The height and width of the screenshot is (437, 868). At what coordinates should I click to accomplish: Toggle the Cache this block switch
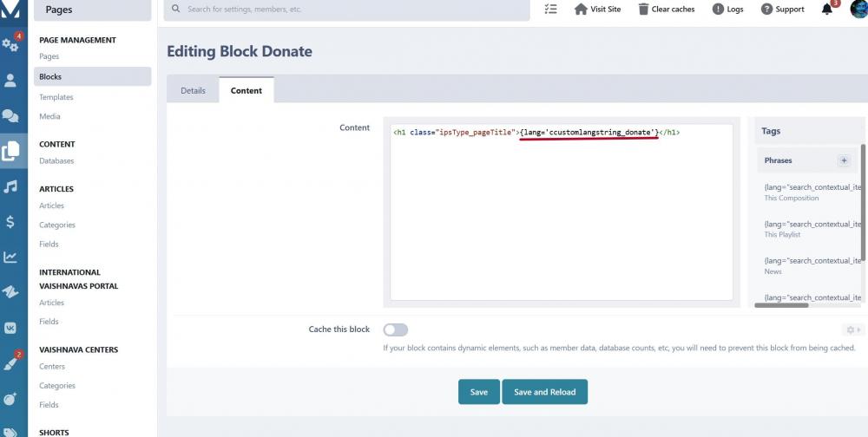[396, 330]
